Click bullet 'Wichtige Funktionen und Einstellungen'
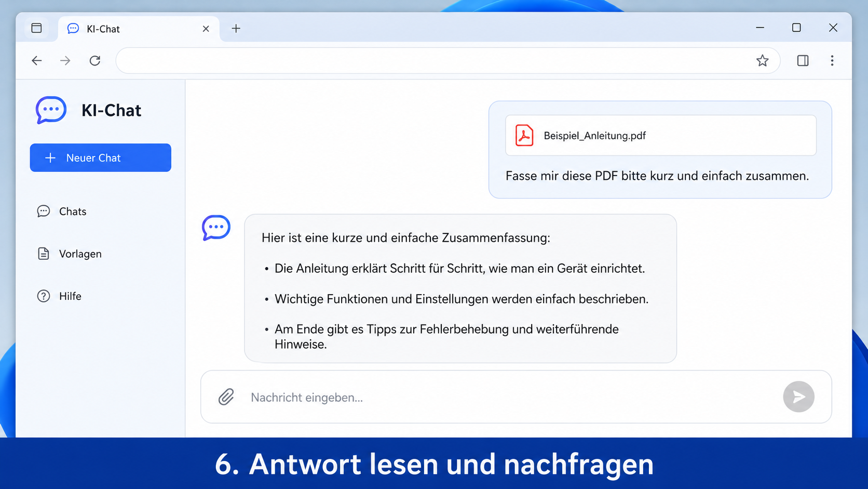 pos(461,299)
